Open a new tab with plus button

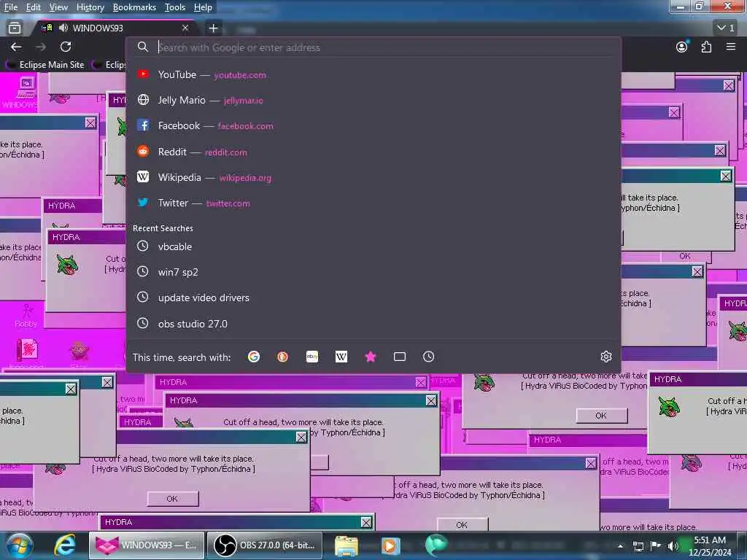coord(213,28)
